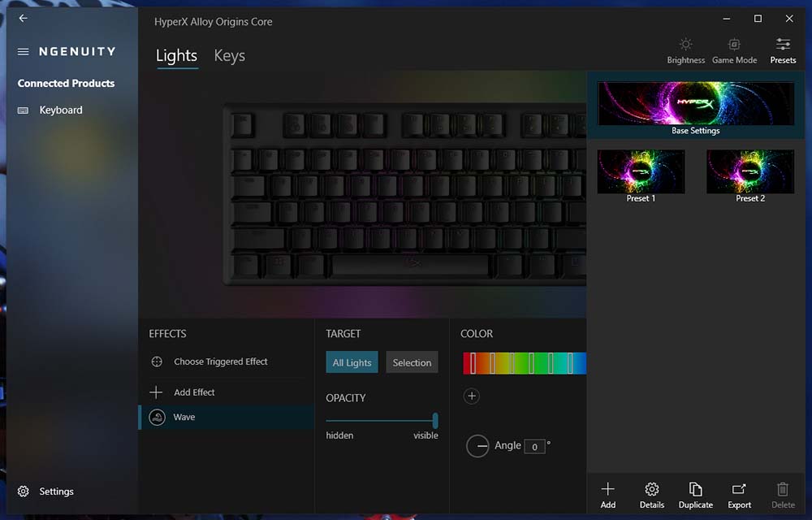Screen dimensions: 812x520
Task: Click the Angle dial control
Action: pos(477,446)
